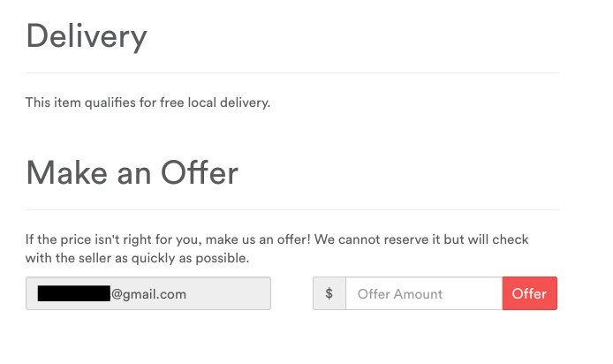The height and width of the screenshot is (364, 613).
Task: Click the divider line below Delivery heading
Action: (x=292, y=72)
